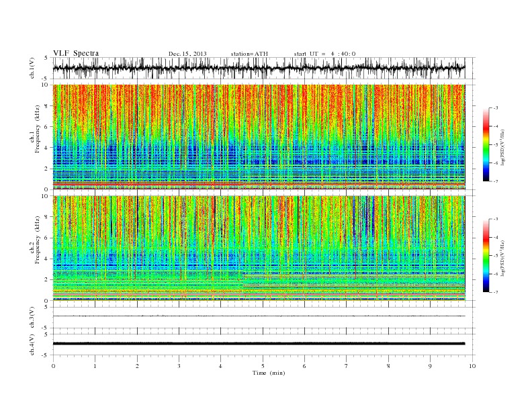The height and width of the screenshot is (411, 532).
Task: Click the x-axis tick label '7'
Action: coord(347,366)
